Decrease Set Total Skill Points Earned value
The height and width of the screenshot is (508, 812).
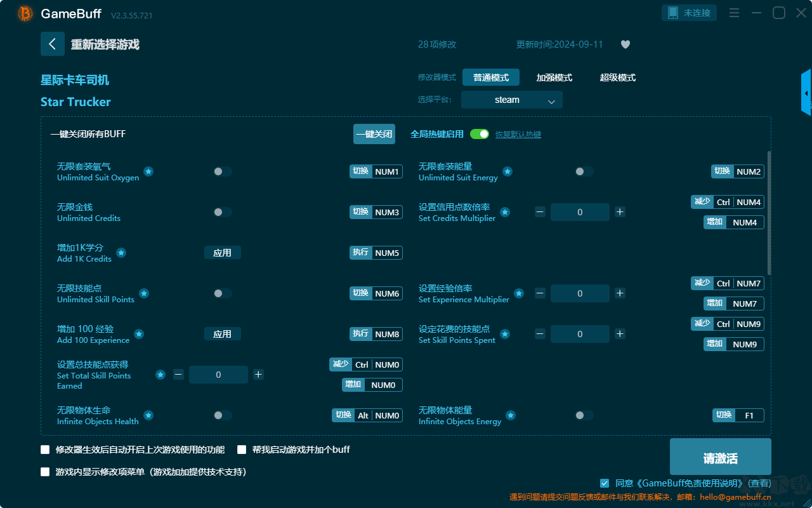coord(178,375)
